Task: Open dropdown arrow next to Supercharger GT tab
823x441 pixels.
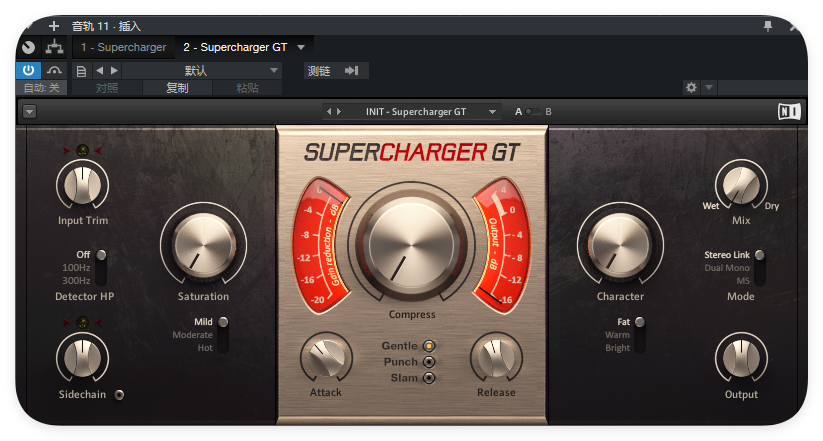Action: coord(301,47)
